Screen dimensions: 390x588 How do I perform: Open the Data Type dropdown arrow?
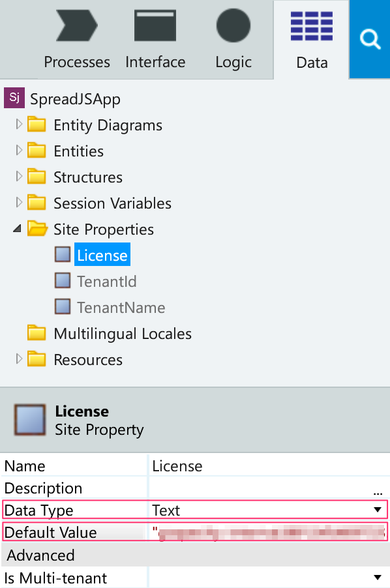[378, 510]
